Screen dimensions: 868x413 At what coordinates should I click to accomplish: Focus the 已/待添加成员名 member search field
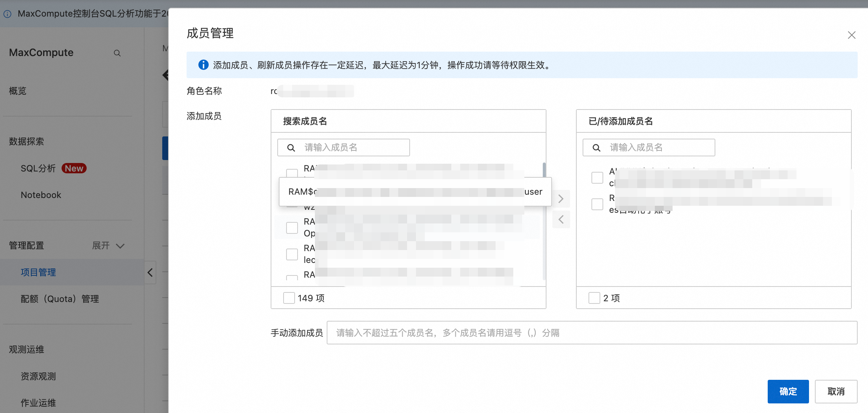pos(649,147)
